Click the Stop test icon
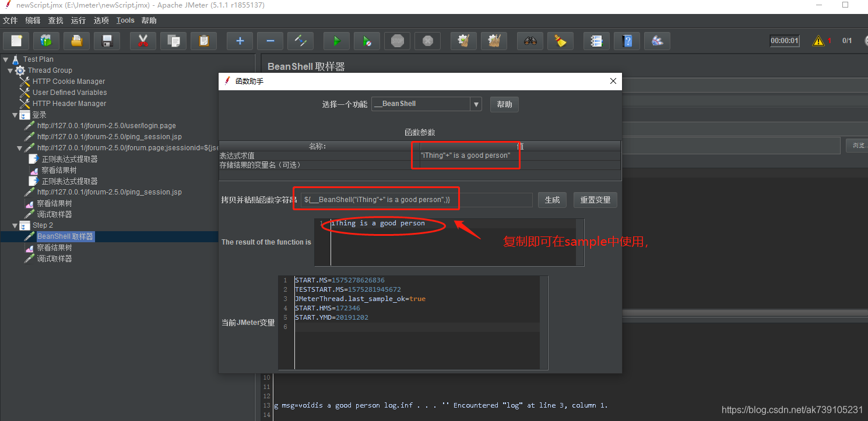This screenshot has height=421, width=868. coord(397,41)
